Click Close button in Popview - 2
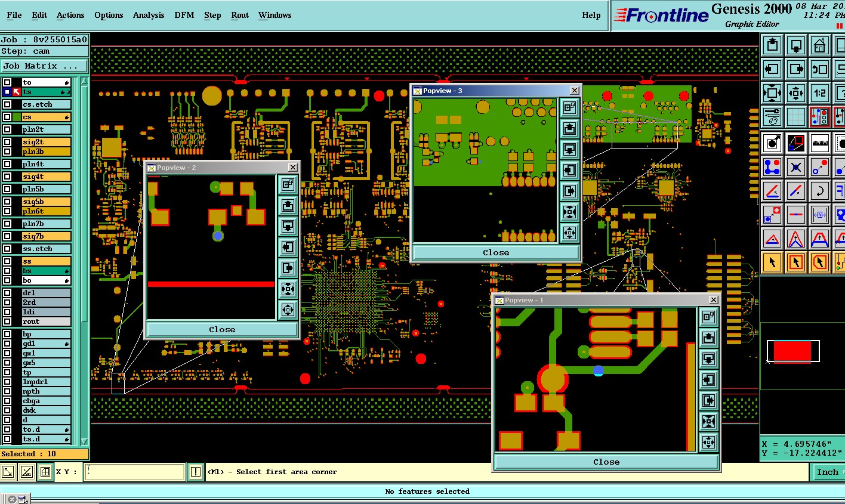Screen dimensions: 845x504 [222, 329]
